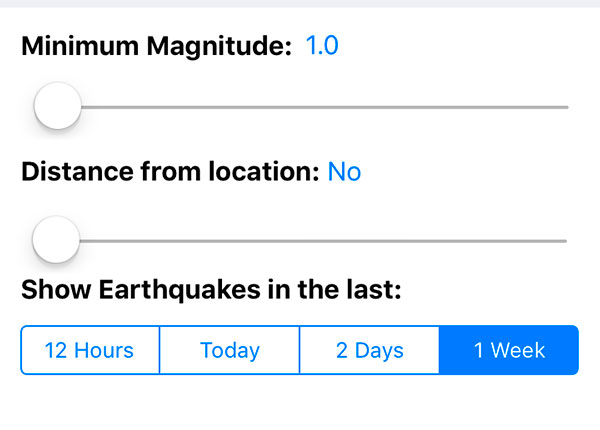The image size is (600, 430).
Task: Click the Distance from location slider thumb
Action: [x=55, y=240]
